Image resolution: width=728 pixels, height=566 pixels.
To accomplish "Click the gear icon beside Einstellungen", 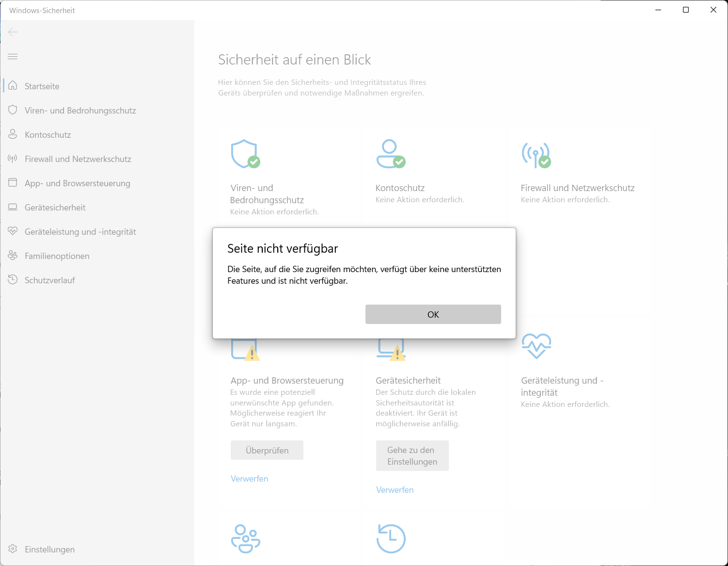I will [x=13, y=549].
